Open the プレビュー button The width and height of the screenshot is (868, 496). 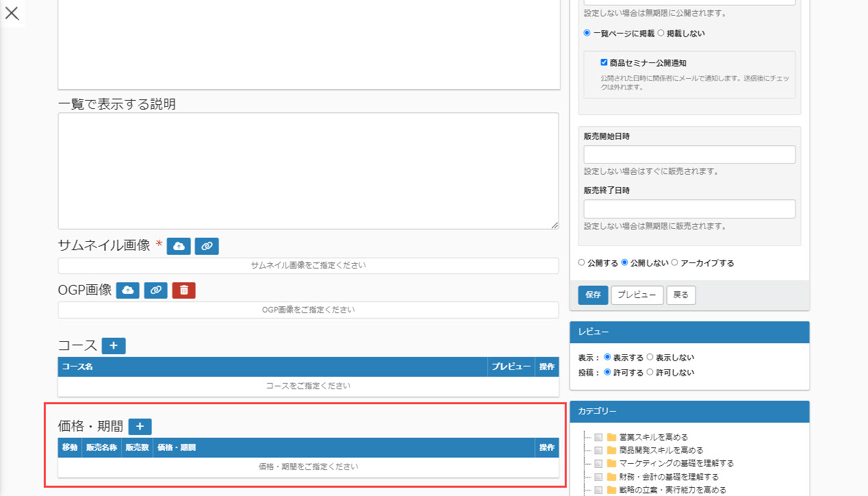[x=637, y=295]
